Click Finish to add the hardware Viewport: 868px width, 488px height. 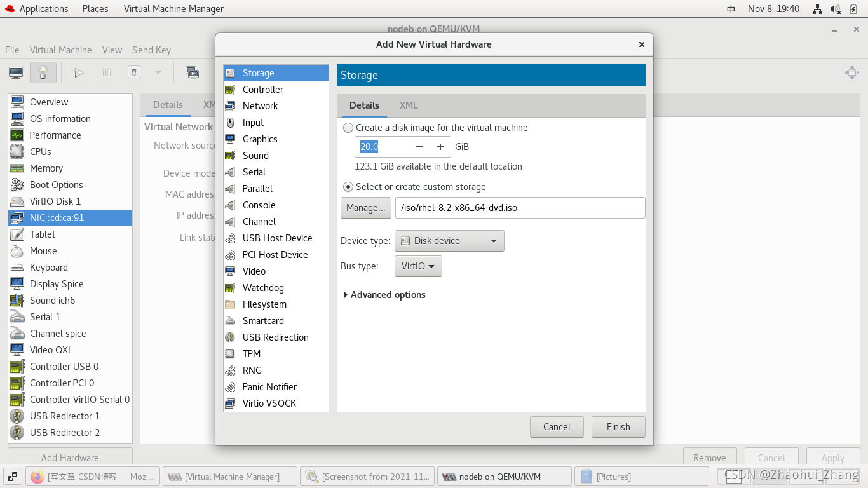(618, 426)
